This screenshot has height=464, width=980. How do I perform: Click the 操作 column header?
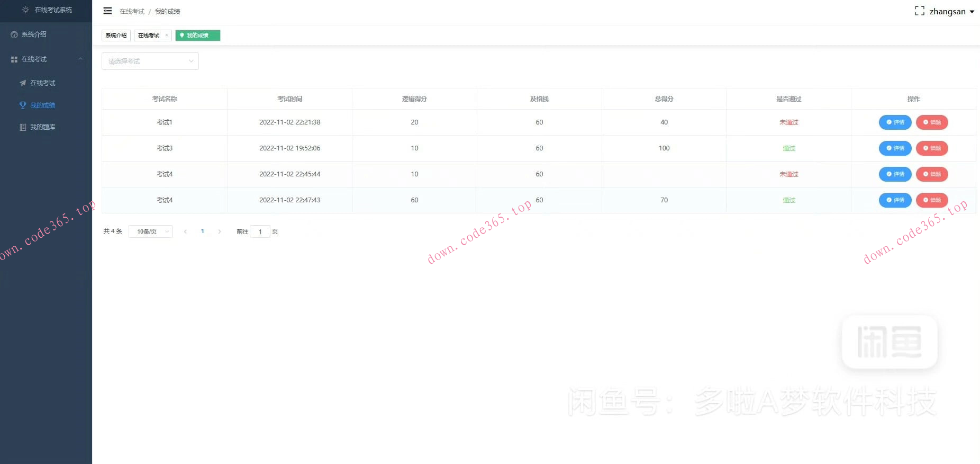pyautogui.click(x=914, y=99)
